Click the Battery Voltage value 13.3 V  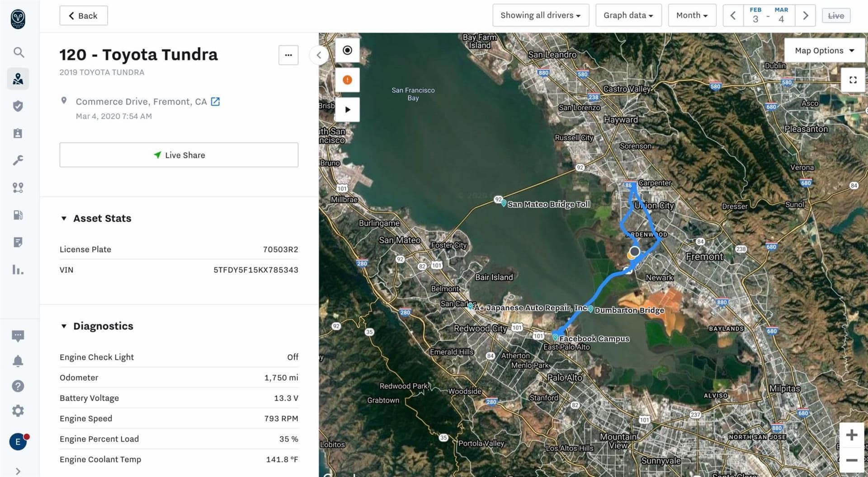coord(286,398)
